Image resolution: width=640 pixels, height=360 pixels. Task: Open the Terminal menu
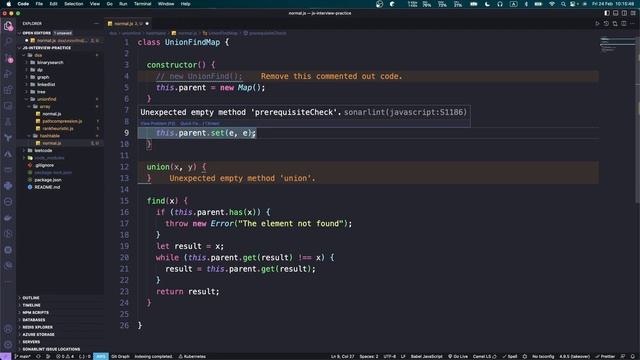coord(142,4)
